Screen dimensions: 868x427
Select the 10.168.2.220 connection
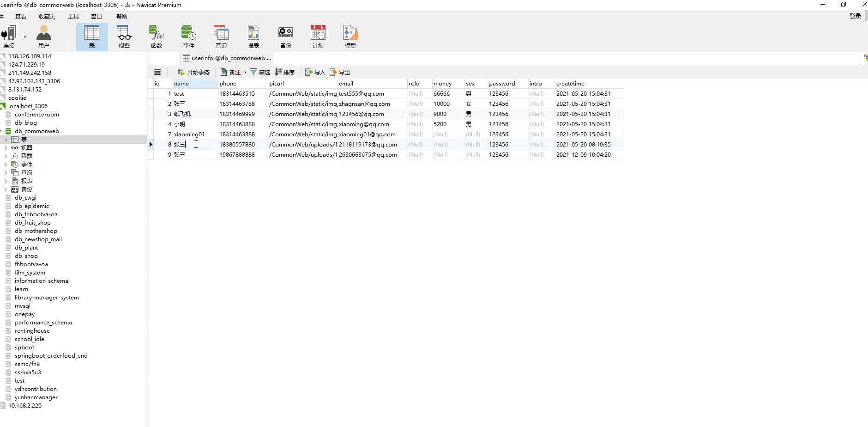tap(25, 406)
